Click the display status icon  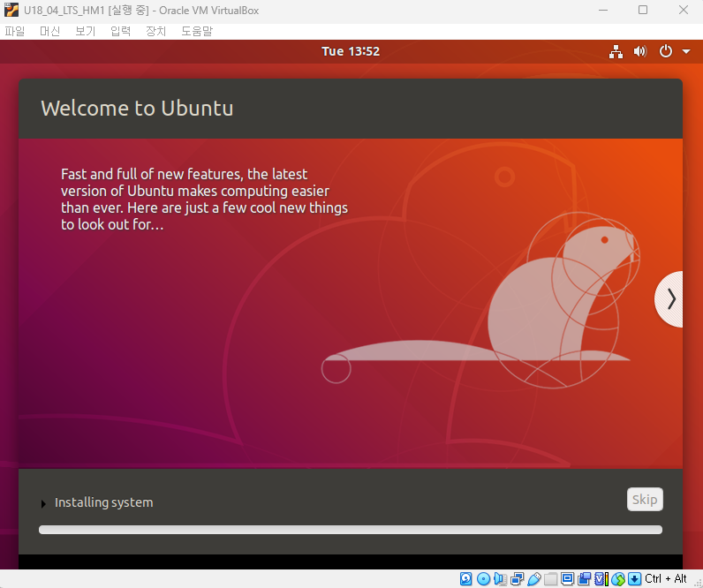pos(567,579)
